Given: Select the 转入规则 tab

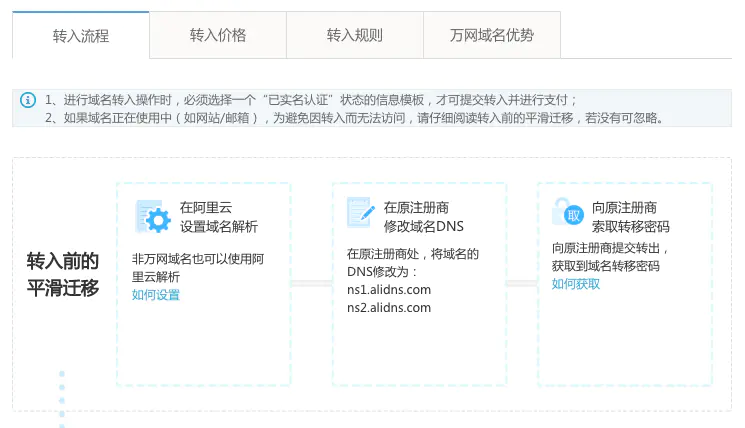Looking at the screenshot, I should click(354, 36).
